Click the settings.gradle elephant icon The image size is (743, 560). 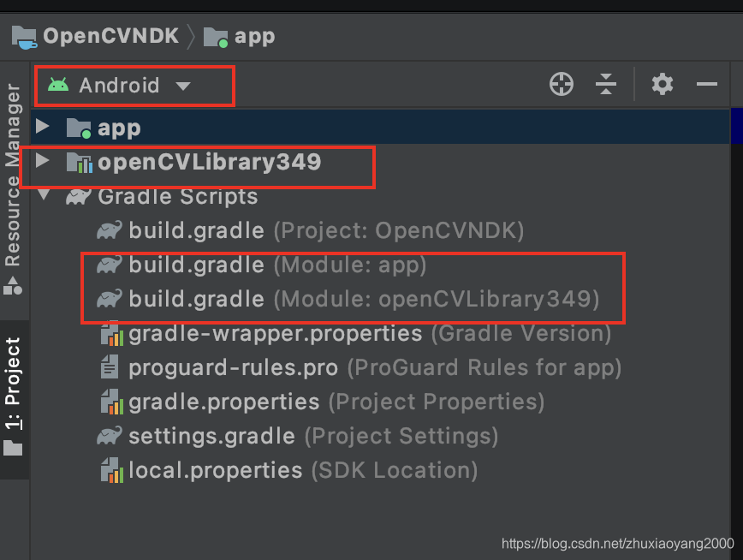[110, 436]
